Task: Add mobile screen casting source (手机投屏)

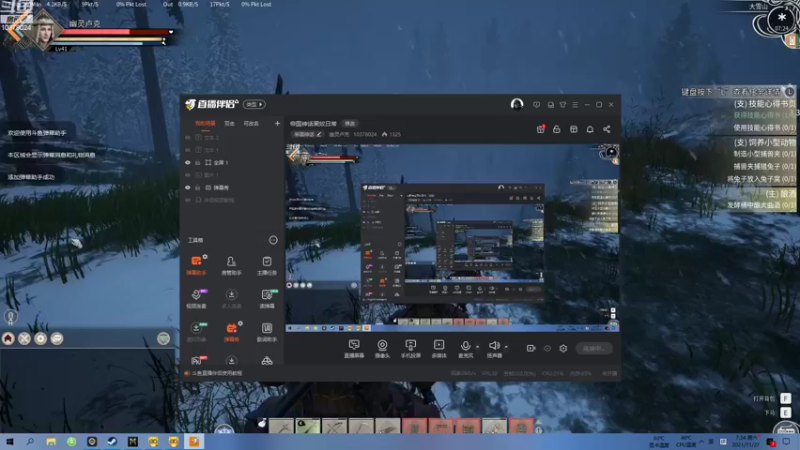Action: point(410,349)
